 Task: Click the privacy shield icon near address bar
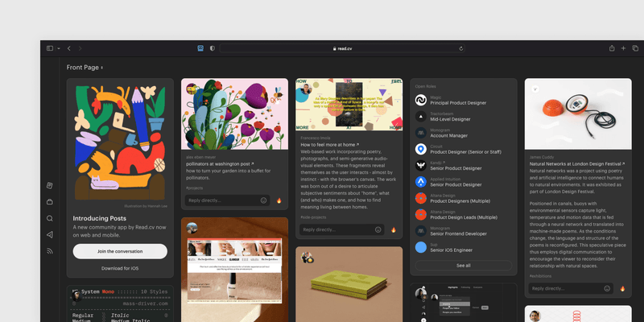[x=213, y=48]
